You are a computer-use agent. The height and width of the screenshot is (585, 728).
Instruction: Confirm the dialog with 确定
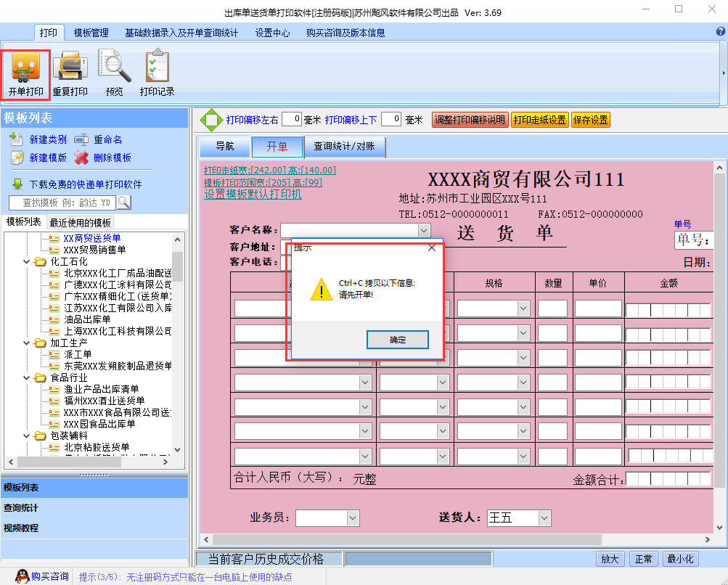[x=398, y=339]
